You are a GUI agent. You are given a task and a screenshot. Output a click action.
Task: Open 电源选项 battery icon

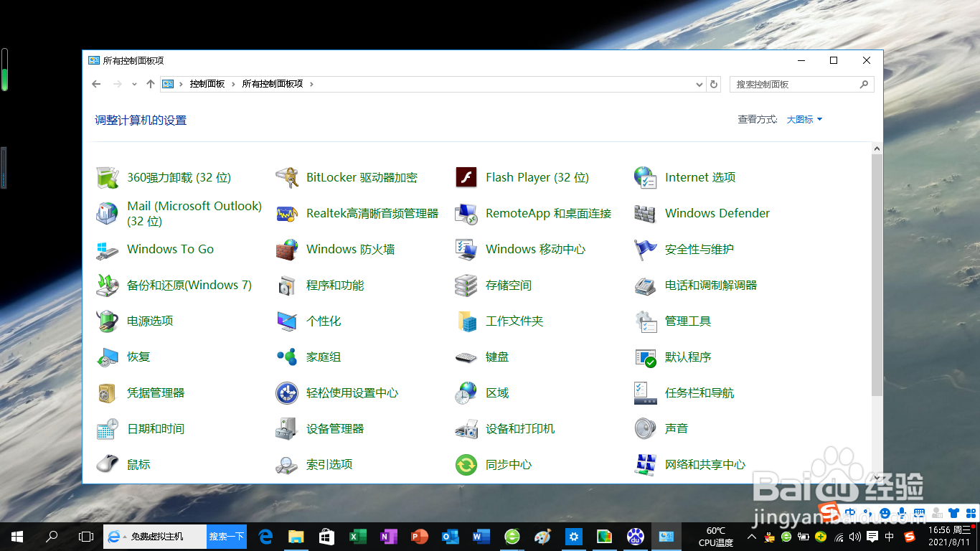coord(108,321)
